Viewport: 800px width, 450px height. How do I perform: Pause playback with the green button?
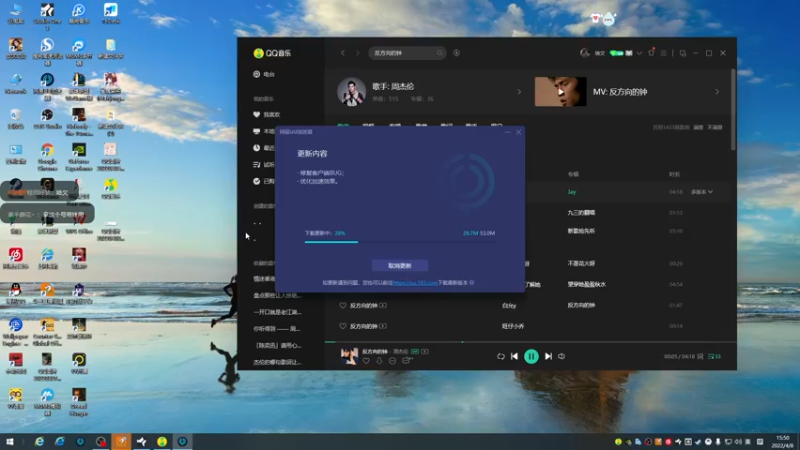coord(531,356)
